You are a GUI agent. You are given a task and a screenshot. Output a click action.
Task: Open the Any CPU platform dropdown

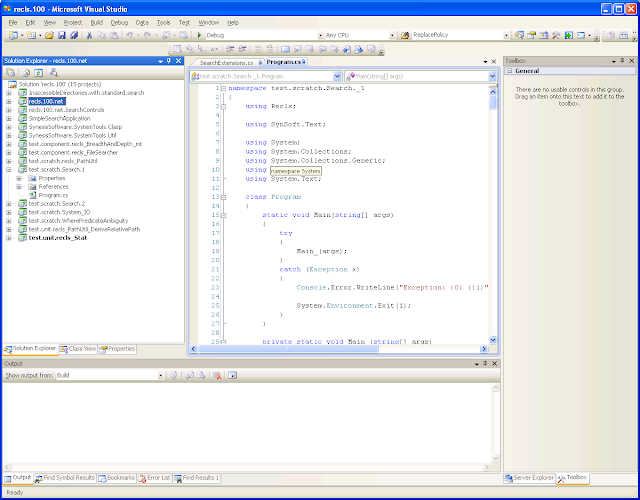392,36
